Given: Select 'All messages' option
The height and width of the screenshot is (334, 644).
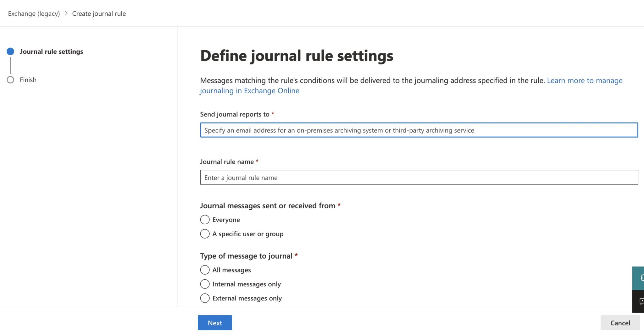Looking at the screenshot, I should [x=205, y=270].
